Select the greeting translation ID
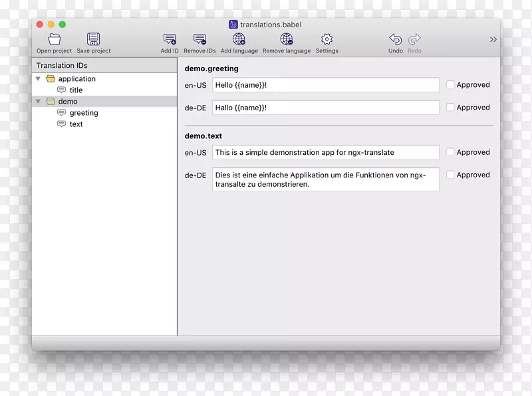532x396 pixels. pyautogui.click(x=83, y=113)
